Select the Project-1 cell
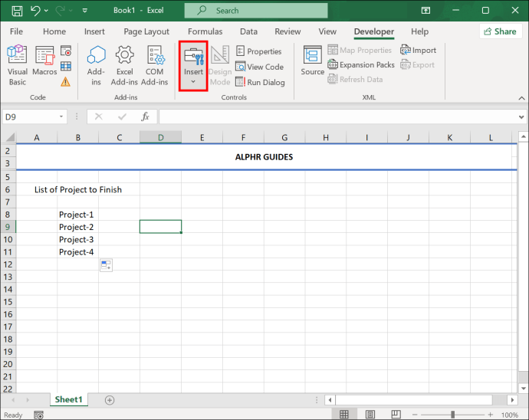 (78, 215)
